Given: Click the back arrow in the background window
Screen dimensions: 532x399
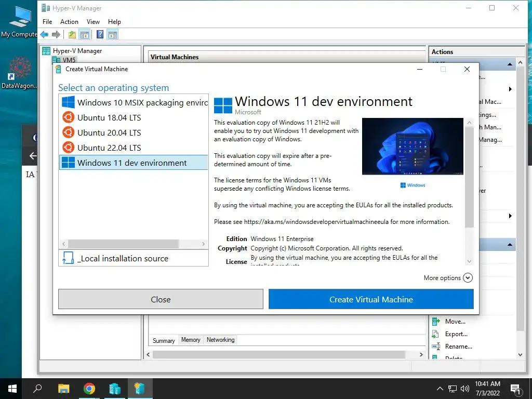Looking at the screenshot, I should coord(33,156).
